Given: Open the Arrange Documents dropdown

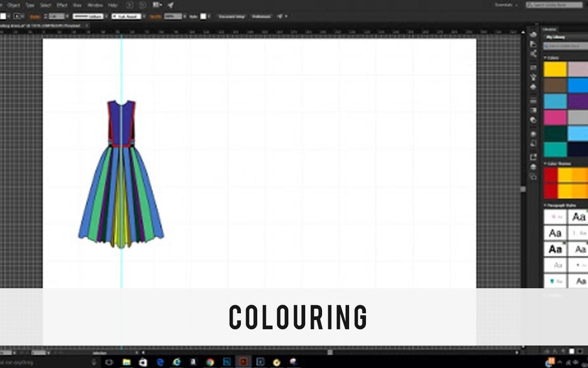Looking at the screenshot, I should 157,5.
